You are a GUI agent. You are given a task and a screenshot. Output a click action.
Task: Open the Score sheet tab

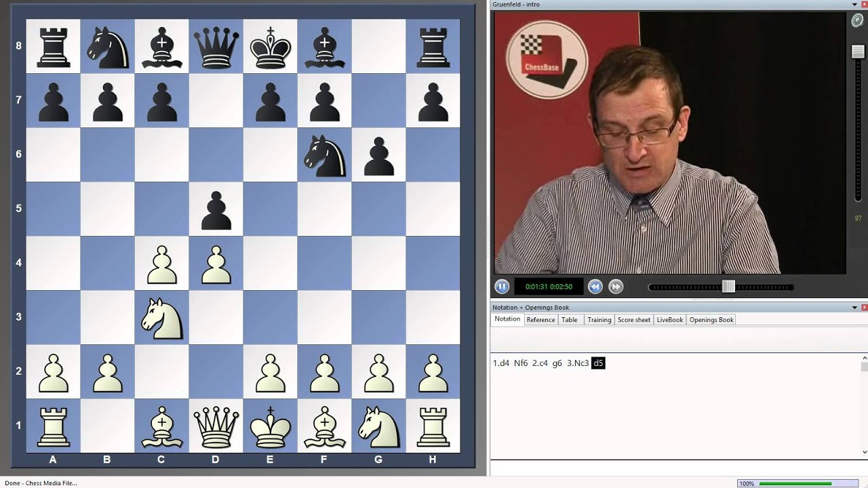[x=634, y=320]
